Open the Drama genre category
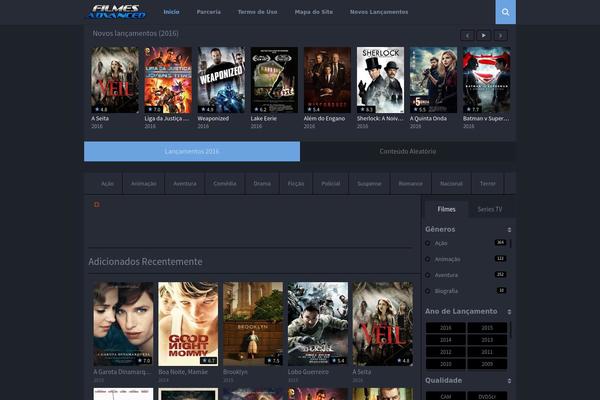600x400 pixels. 262,184
